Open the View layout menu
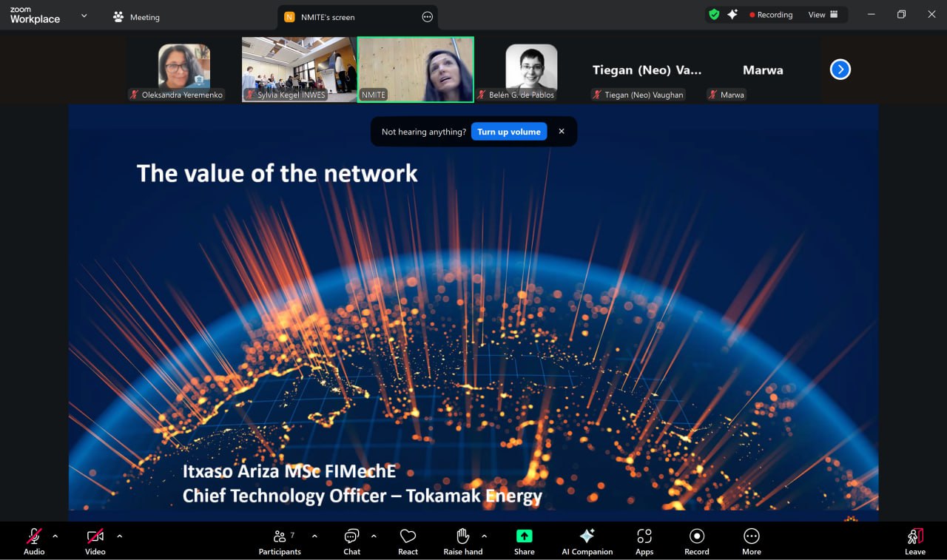This screenshot has width=947, height=560. pos(823,15)
